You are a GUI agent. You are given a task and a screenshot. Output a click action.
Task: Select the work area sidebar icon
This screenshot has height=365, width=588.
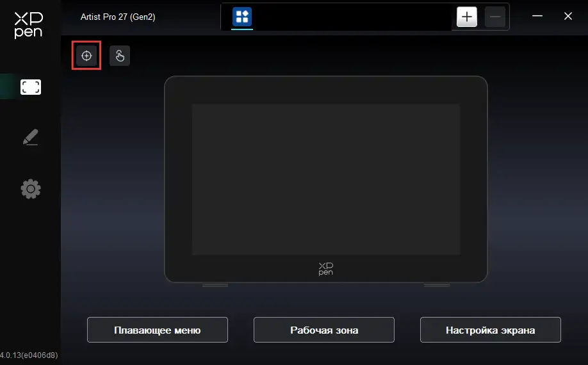[x=30, y=87]
